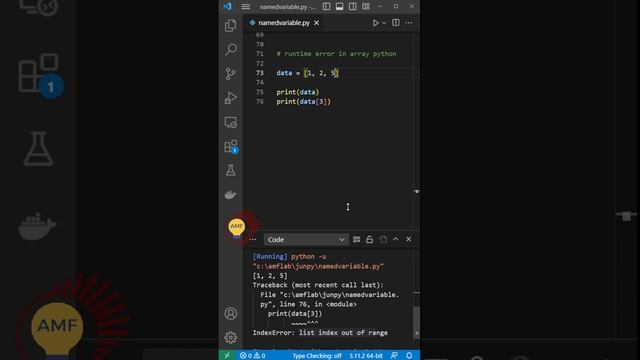The height and width of the screenshot is (360, 640).
Task: Open the Customize Layout icon
Action: click(x=366, y=6)
